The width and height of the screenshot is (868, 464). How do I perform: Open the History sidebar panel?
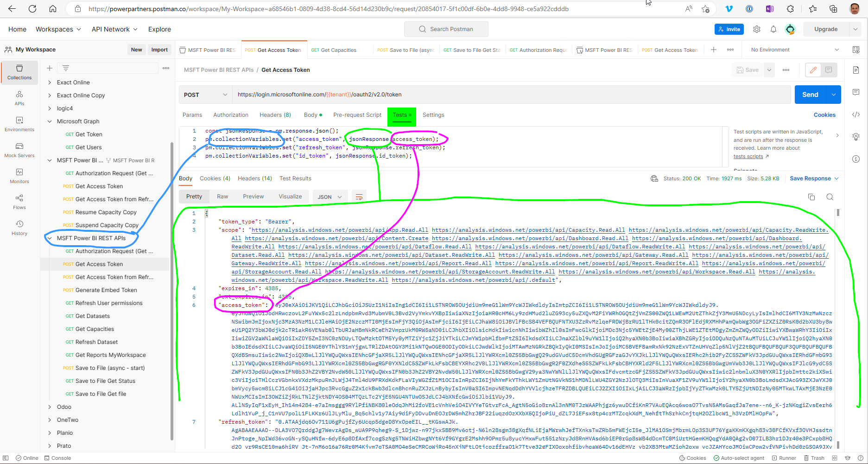[x=19, y=228]
